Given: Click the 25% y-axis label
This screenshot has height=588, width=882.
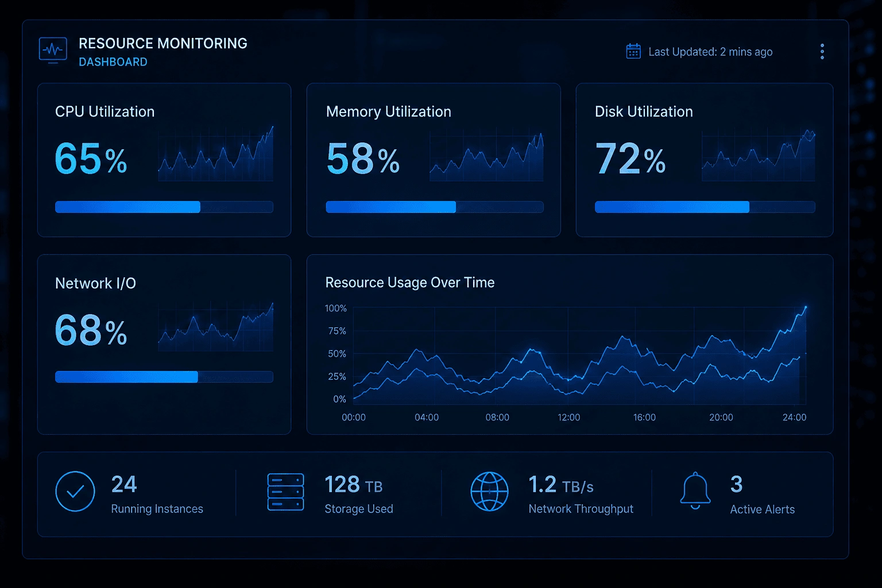Looking at the screenshot, I should (337, 376).
